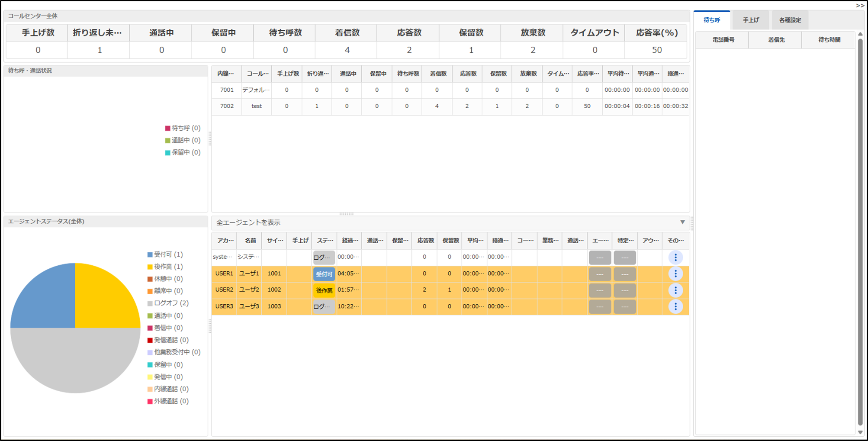Click the scroll-down arrow in right panel
Screen dimensions: 868x441
coord(860,432)
